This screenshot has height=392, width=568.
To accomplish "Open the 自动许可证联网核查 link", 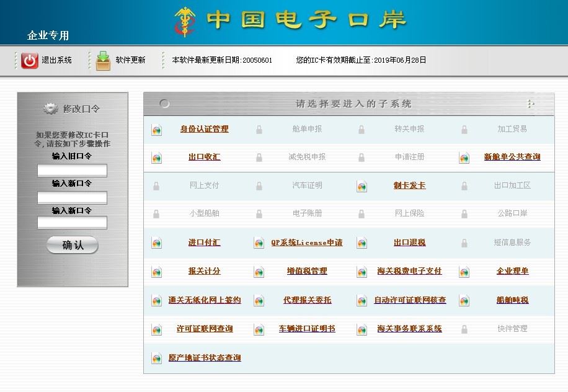I will click(x=410, y=300).
